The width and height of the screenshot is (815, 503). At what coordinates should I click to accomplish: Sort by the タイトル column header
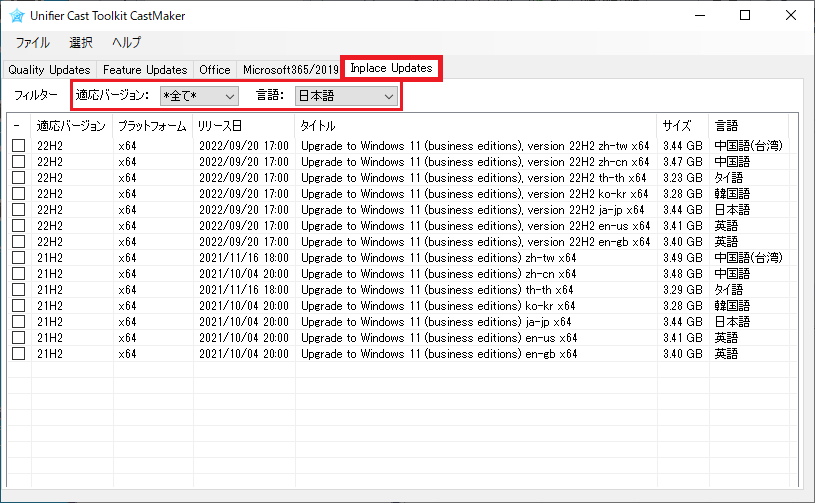[476, 126]
